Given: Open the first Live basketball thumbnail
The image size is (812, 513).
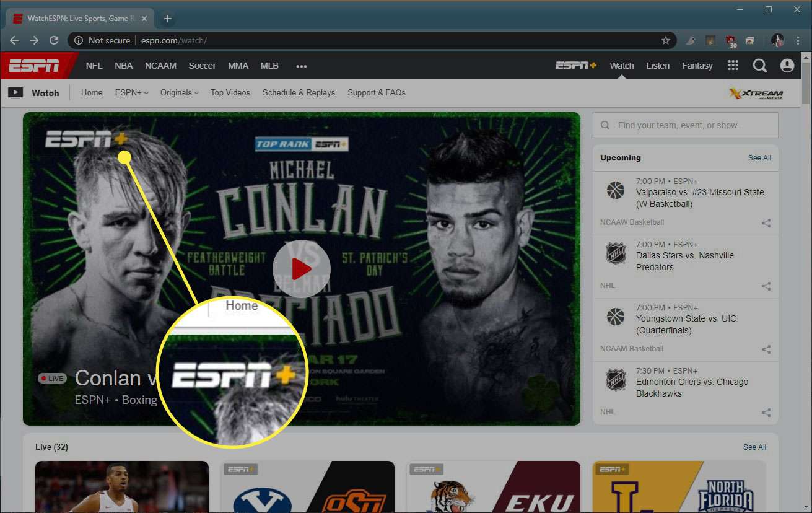Looking at the screenshot, I should tap(122, 487).
